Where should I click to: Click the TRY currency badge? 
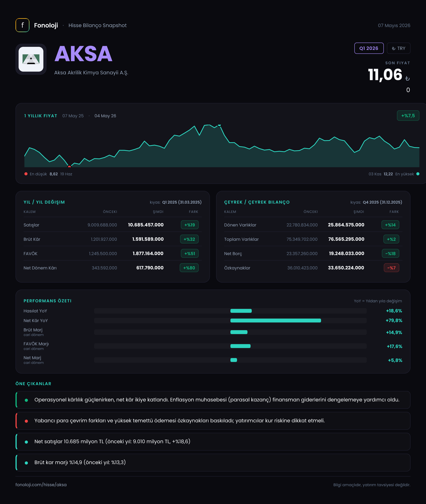(x=399, y=48)
